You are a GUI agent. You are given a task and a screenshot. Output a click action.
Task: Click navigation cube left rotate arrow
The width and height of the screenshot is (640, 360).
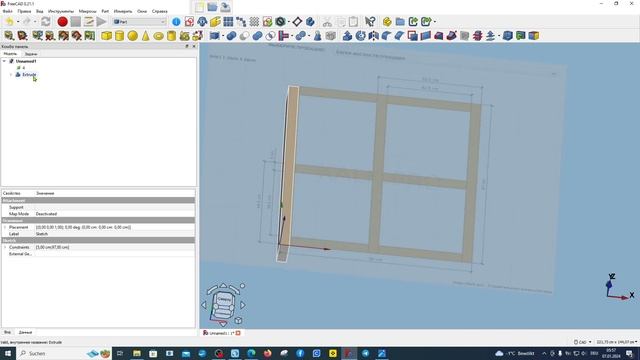[x=204, y=305]
